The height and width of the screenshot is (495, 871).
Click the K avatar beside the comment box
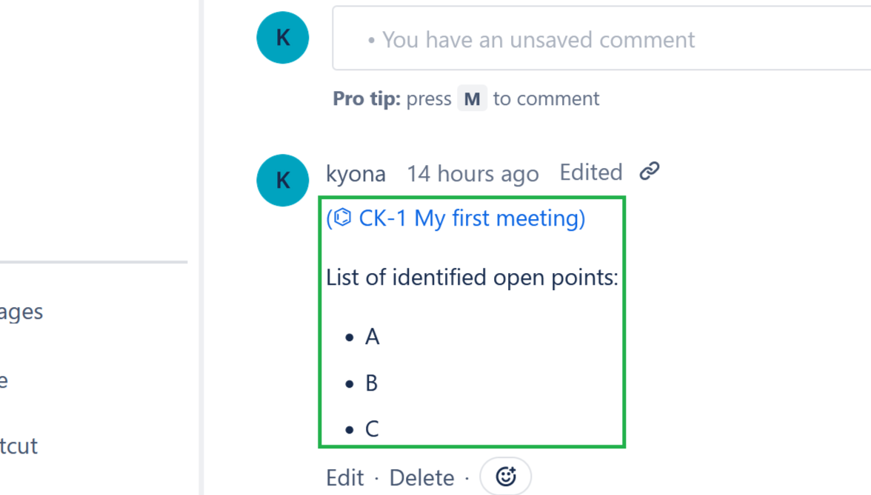pos(283,38)
